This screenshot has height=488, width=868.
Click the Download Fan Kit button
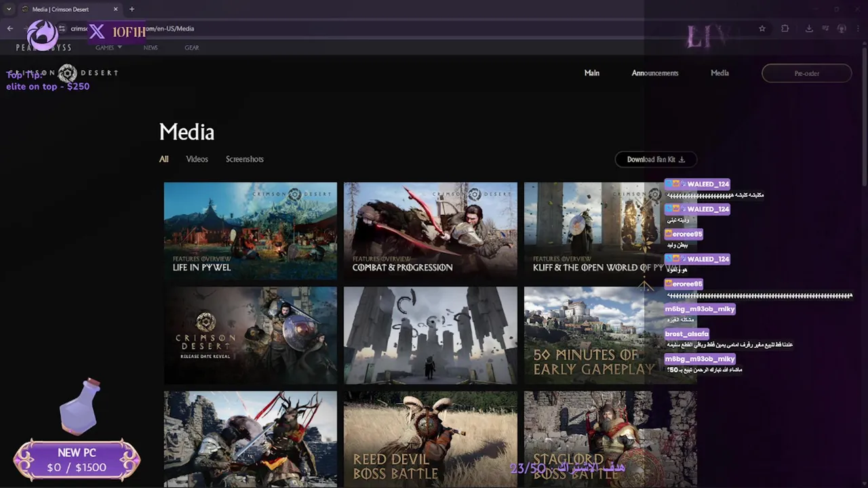pos(655,159)
